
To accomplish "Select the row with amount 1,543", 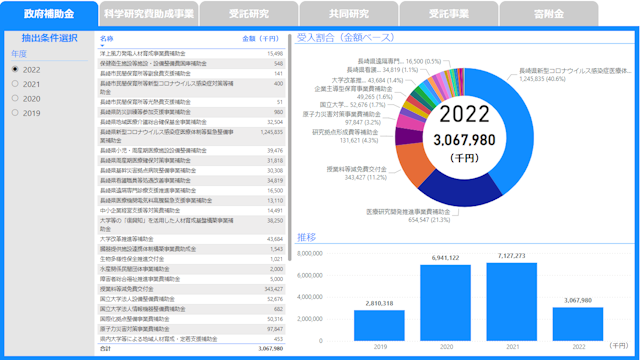I will 191,249.
